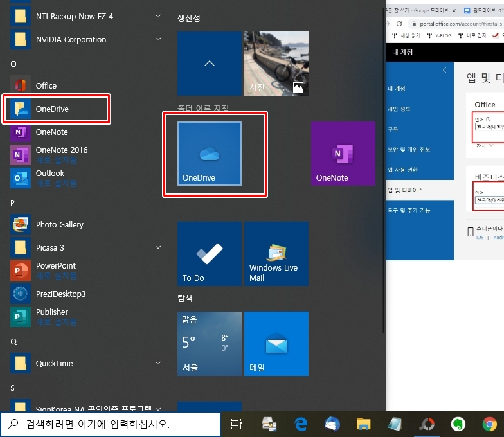Expand the SignKorea folder entry
504x437 pixels.
pos(85,406)
